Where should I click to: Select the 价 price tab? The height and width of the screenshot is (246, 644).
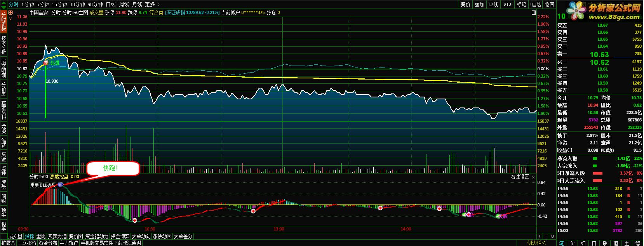tap(573, 243)
